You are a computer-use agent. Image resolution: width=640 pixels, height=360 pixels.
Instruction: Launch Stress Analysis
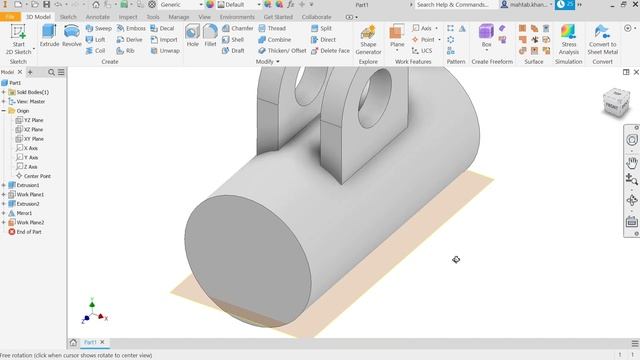[x=569, y=39]
